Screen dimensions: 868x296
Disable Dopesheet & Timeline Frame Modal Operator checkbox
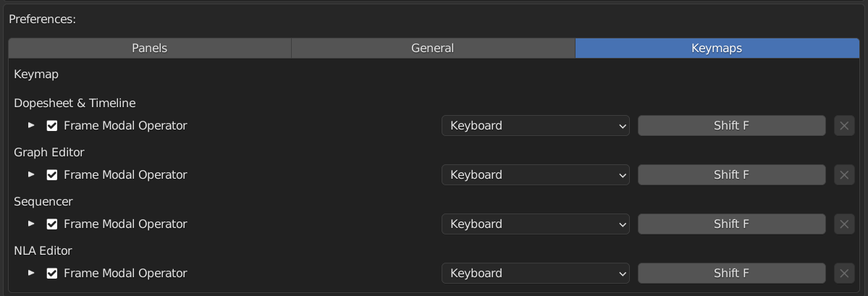(x=52, y=126)
